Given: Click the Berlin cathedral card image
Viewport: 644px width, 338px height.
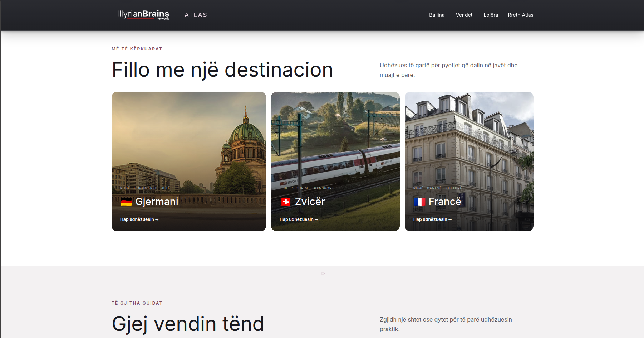Looking at the screenshot, I should 189,143.
